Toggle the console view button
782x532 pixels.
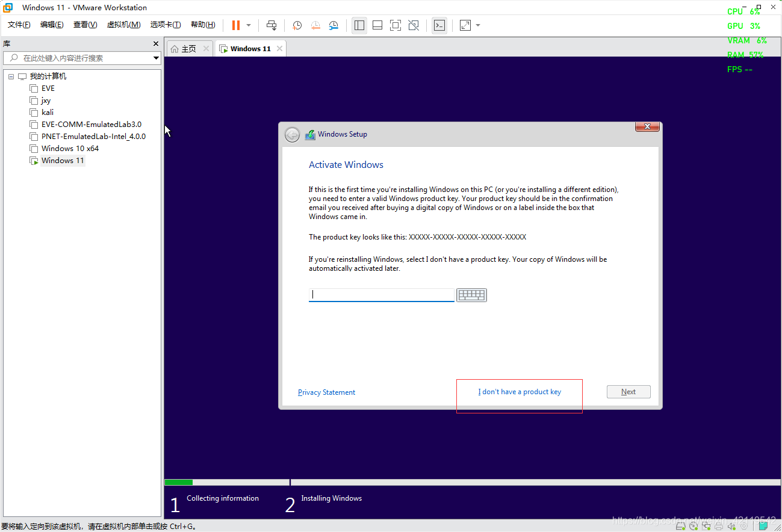coord(439,25)
